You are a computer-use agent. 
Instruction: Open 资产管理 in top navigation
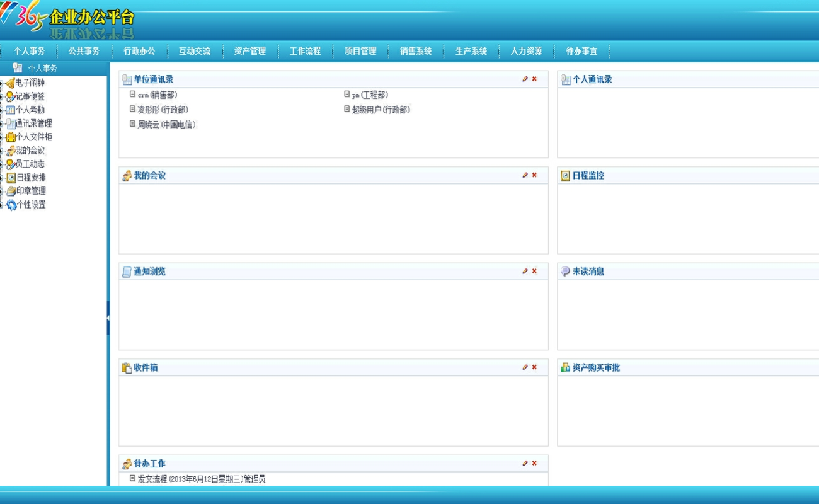tap(249, 51)
